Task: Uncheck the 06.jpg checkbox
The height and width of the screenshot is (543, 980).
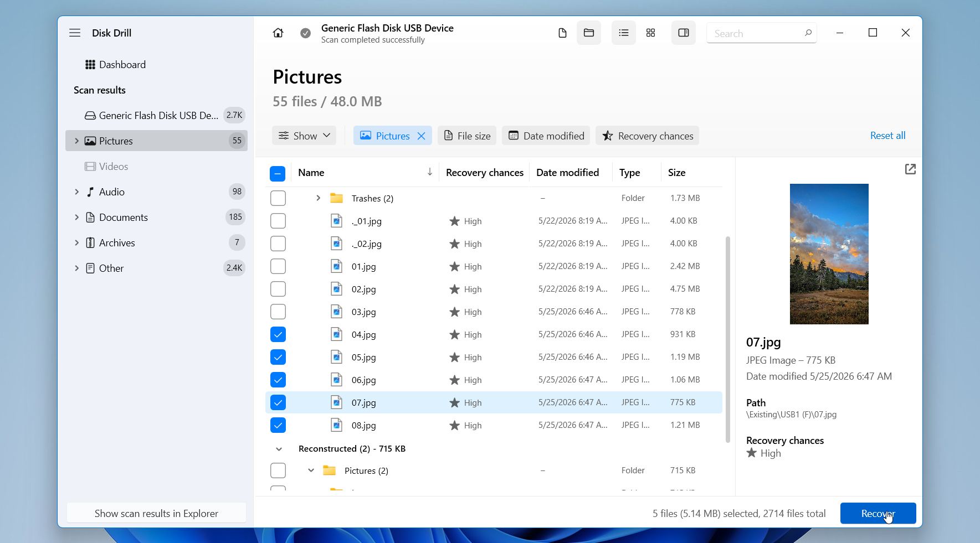Action: coord(278,380)
